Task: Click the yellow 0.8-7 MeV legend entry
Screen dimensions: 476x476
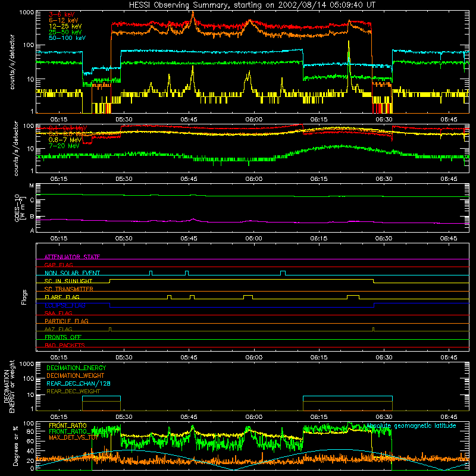Action: (65, 140)
